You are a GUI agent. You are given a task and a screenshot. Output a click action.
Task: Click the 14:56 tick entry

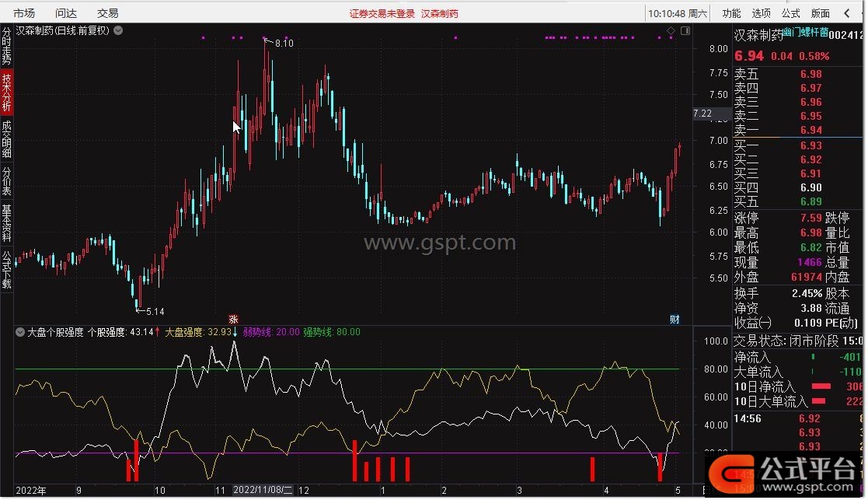[x=748, y=419]
